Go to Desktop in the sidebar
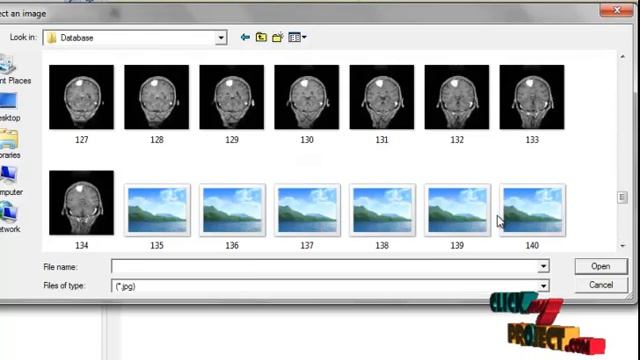640x360 pixels. (10, 108)
